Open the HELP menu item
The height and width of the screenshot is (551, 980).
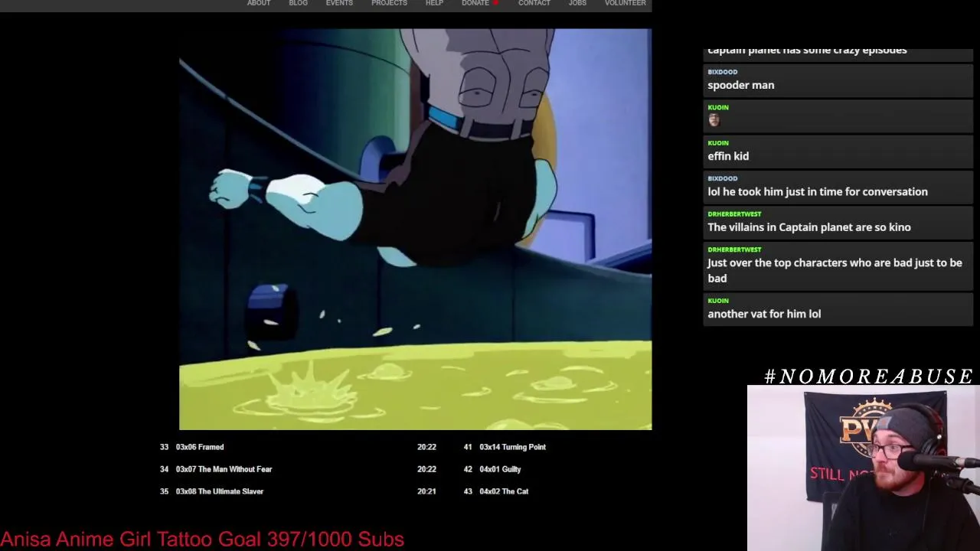(434, 3)
